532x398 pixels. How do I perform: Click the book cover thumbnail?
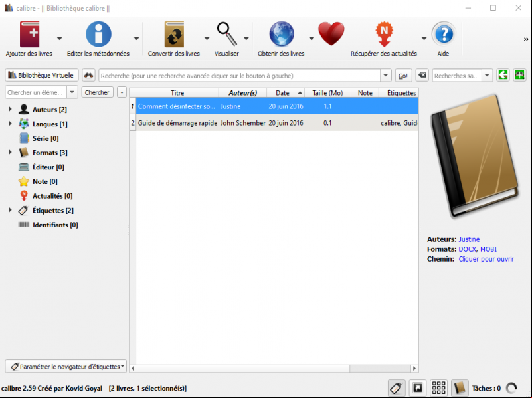click(x=475, y=155)
